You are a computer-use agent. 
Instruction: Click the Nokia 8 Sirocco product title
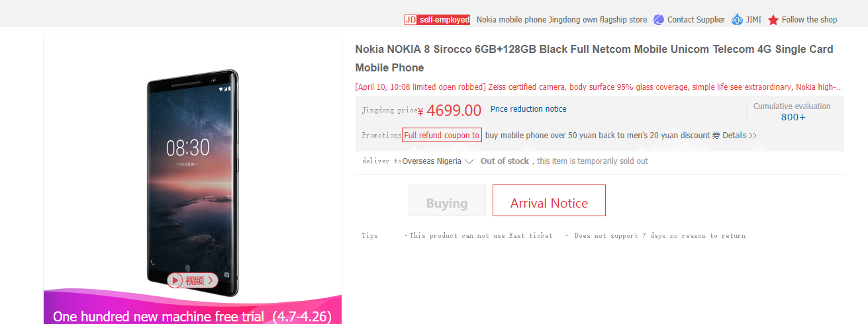tap(594, 58)
